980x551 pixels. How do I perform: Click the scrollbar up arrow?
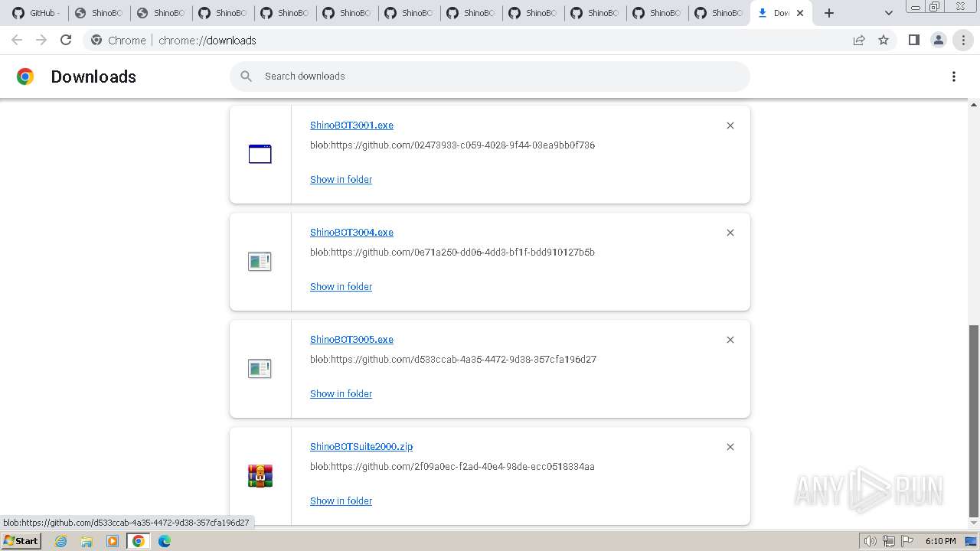click(974, 105)
